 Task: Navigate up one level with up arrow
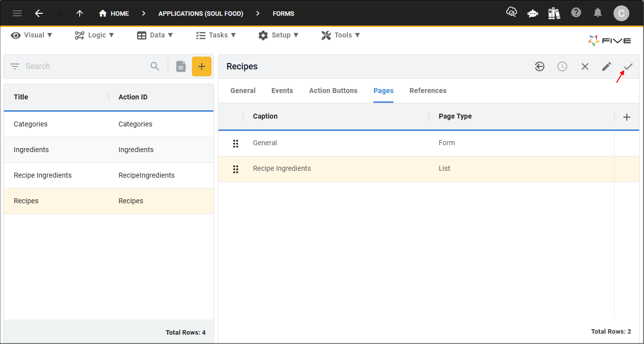coord(80,13)
